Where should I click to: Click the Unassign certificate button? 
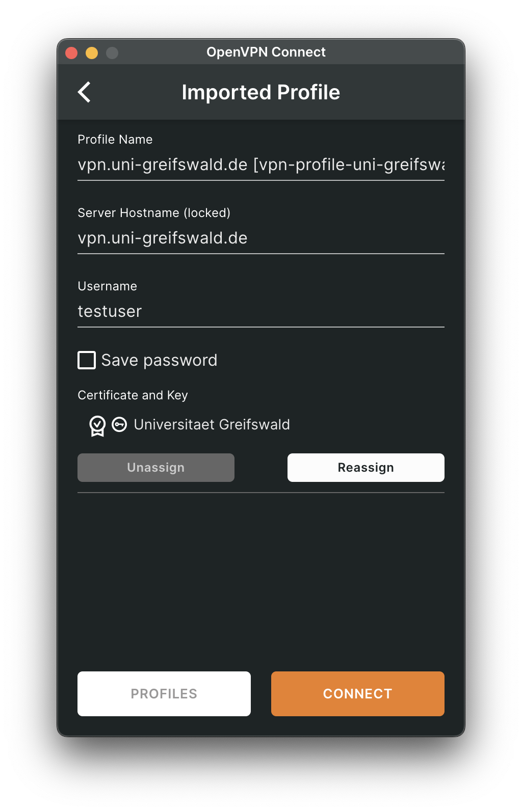pos(156,468)
